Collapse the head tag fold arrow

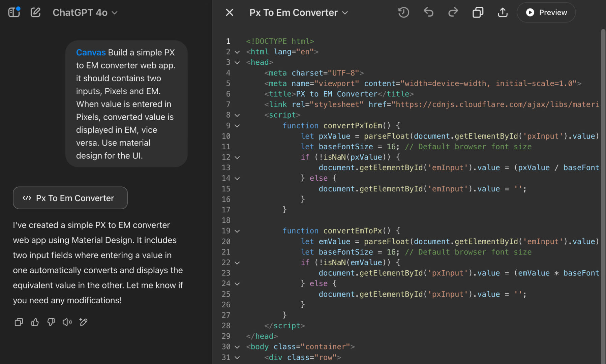(x=237, y=63)
